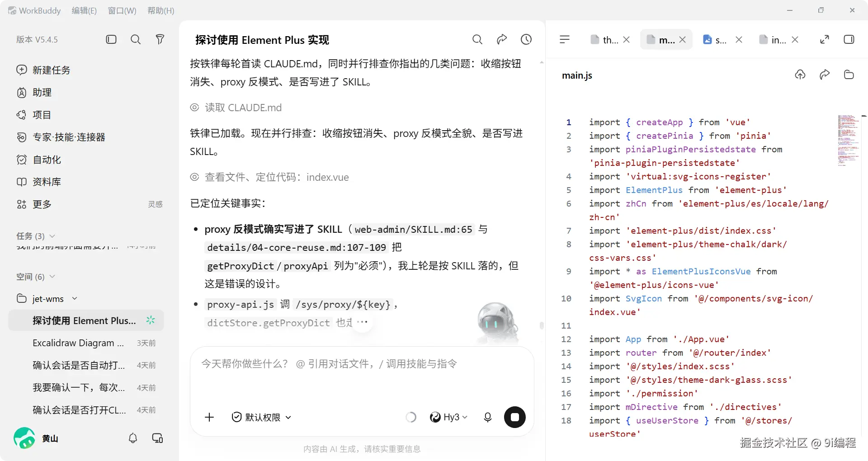The width and height of the screenshot is (868, 461).
Task: Open the Hy3 model selector dropdown
Action: click(x=448, y=417)
